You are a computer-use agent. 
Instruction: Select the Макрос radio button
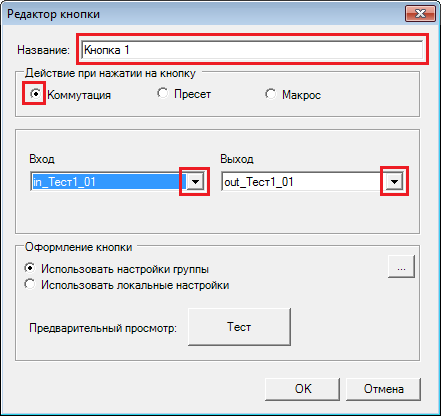270,94
